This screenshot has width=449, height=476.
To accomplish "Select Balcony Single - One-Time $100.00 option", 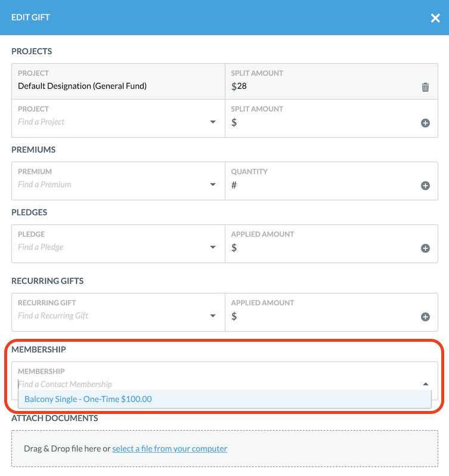I will click(224, 399).
